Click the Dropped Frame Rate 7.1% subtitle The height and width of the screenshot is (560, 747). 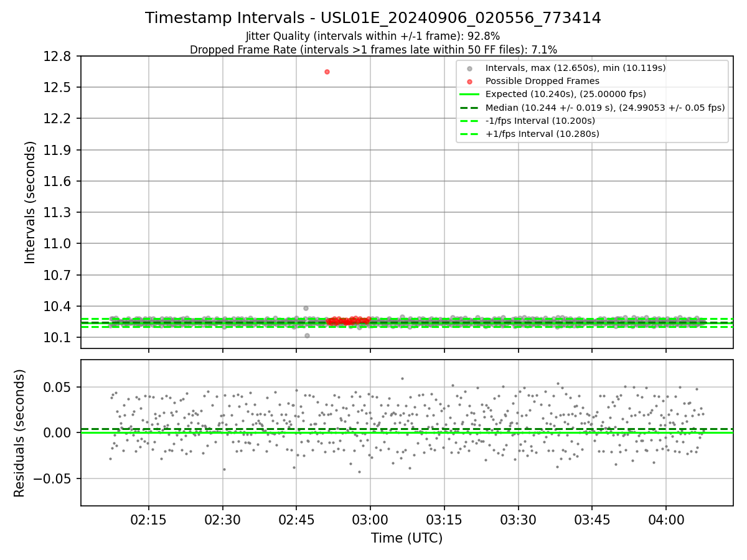click(x=374, y=50)
